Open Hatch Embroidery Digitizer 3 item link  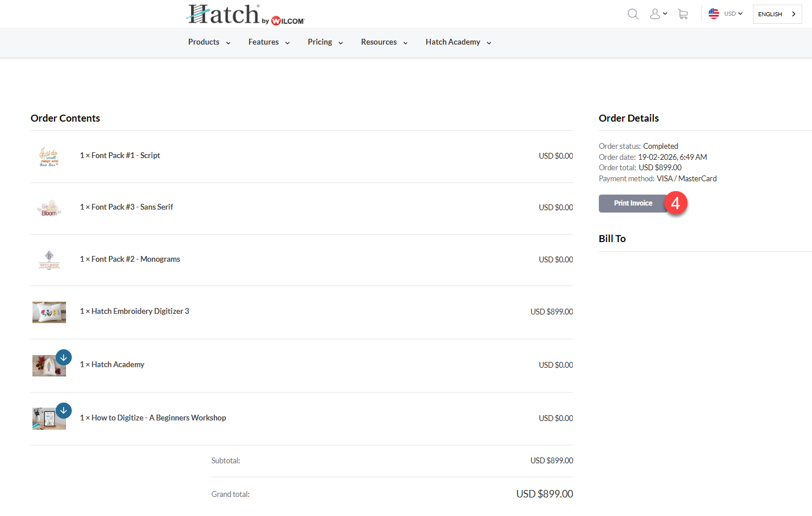coord(140,312)
